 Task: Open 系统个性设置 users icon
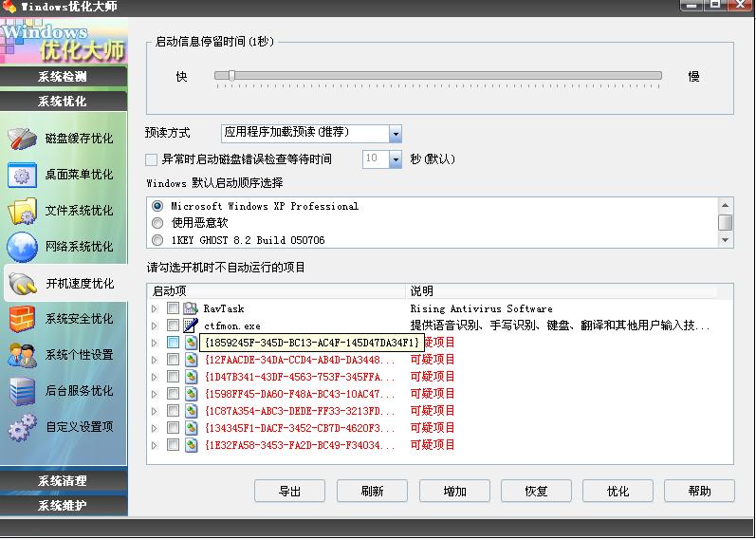[x=22, y=355]
